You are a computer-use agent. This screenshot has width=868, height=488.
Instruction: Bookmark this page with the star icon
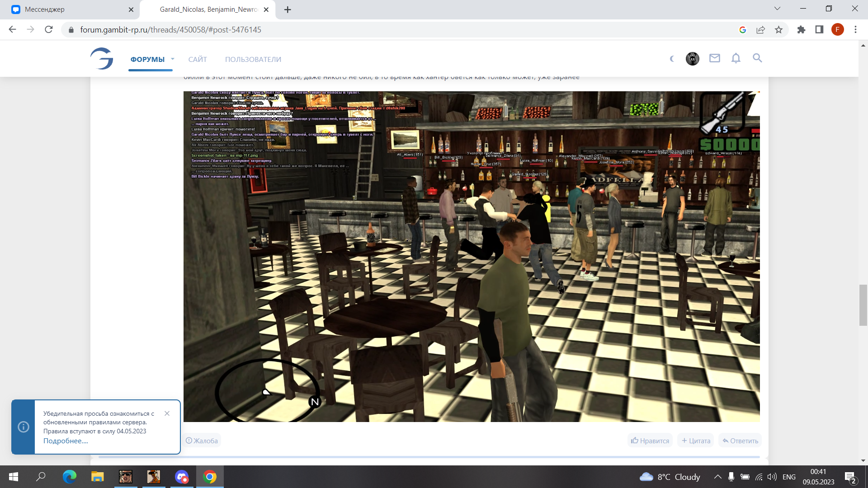[778, 30]
